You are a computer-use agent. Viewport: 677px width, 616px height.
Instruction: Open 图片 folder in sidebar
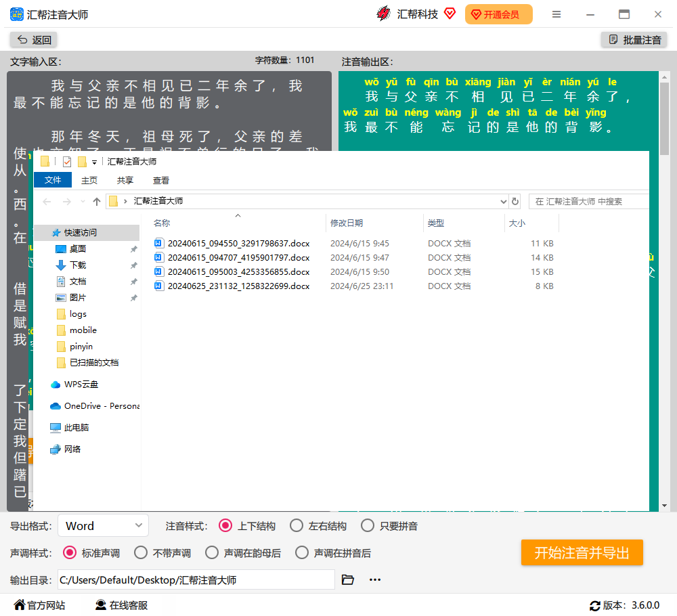[x=78, y=298]
